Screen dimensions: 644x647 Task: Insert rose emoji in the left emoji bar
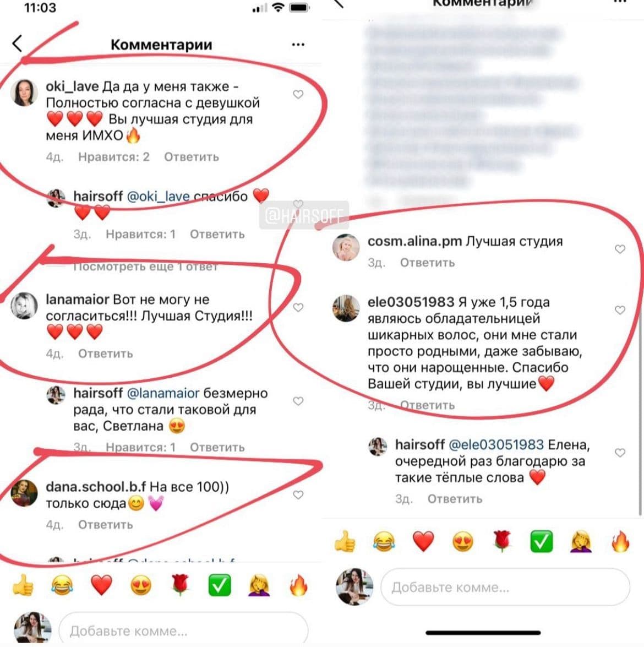(x=180, y=585)
